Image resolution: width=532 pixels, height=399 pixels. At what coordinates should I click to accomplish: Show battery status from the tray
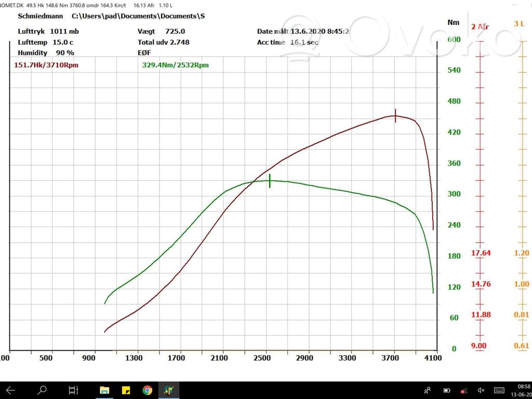pos(447,391)
